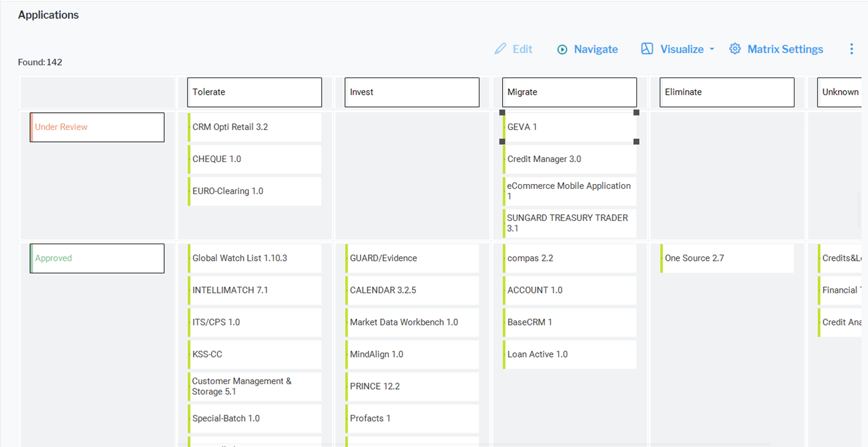The image size is (868, 447).
Task: Select the Under Review row header
Action: pyautogui.click(x=97, y=127)
